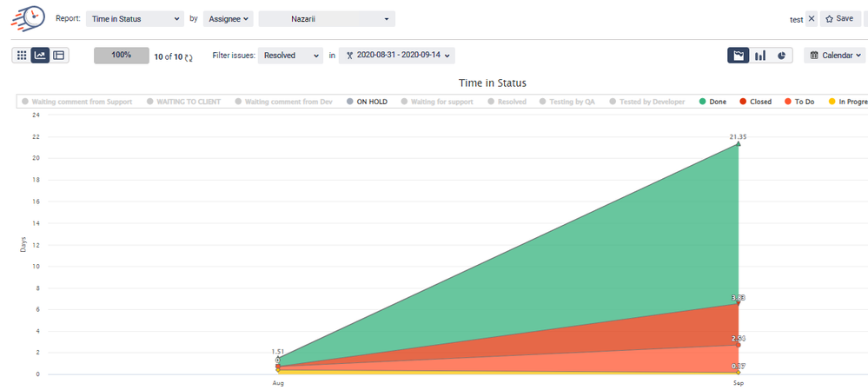Open the Nazarii user dropdown
This screenshot has height=390, width=868.
point(327,19)
